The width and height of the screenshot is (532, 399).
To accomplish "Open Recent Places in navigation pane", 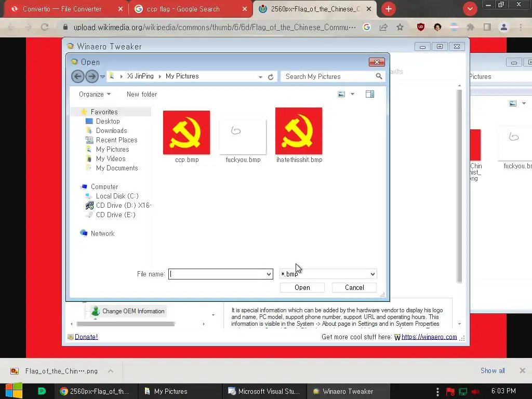I will [116, 140].
